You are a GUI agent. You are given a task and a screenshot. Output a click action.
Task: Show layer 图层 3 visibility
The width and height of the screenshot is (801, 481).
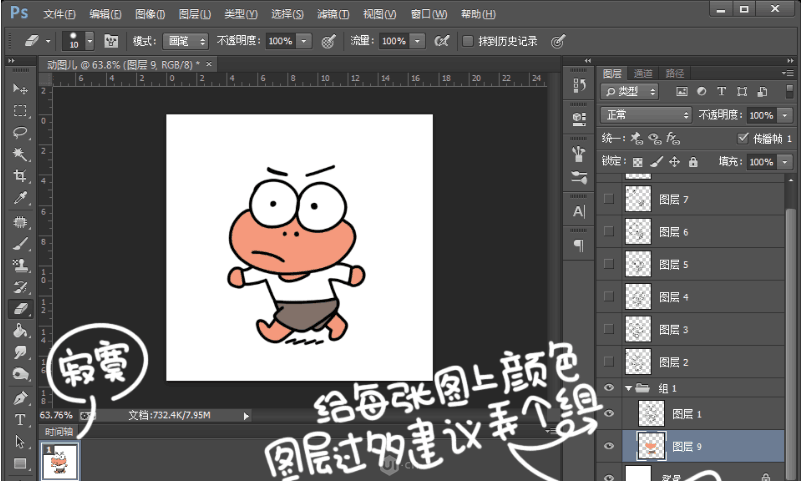point(608,329)
